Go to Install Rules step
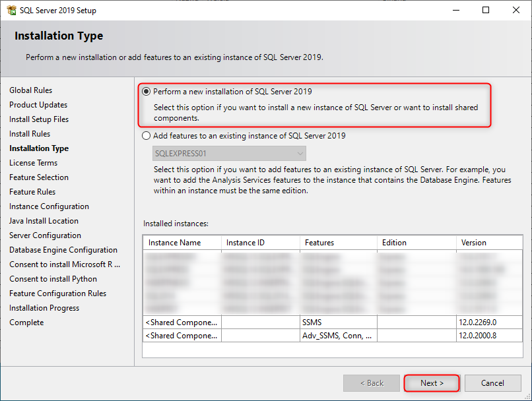Image resolution: width=532 pixels, height=401 pixels. click(x=30, y=134)
